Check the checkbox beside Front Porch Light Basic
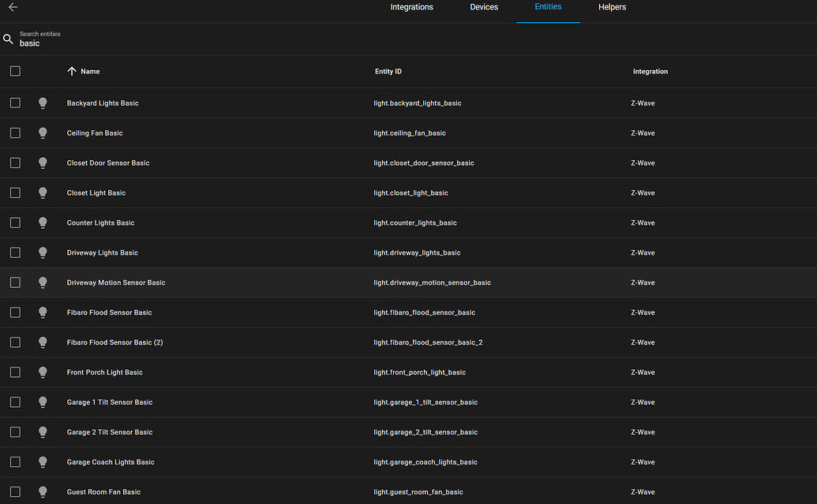This screenshot has width=817, height=504. coord(15,371)
